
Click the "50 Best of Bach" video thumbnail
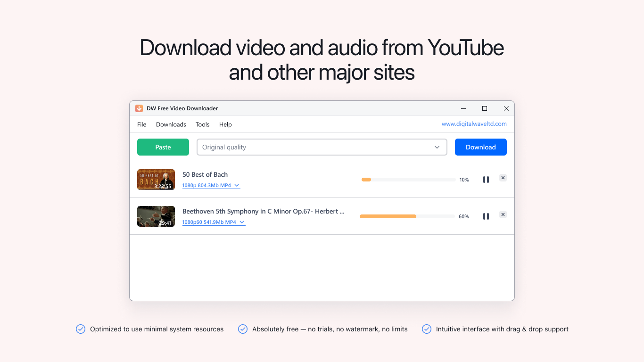point(156,179)
